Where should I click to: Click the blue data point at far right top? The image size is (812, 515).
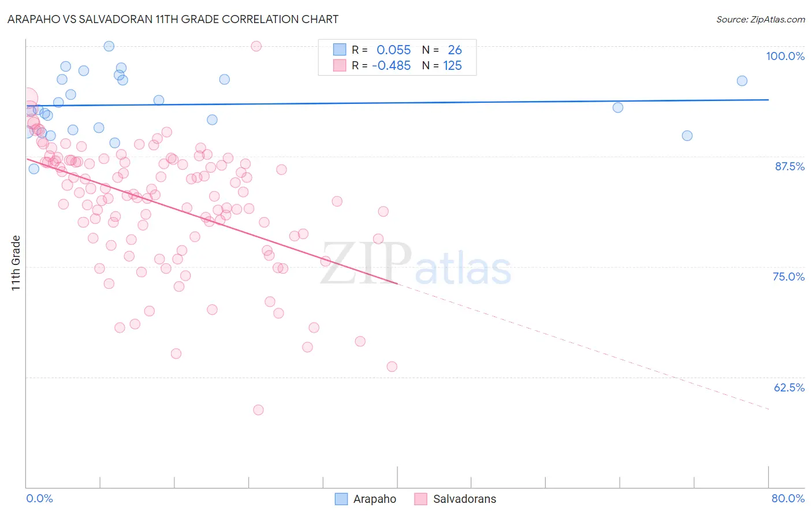coord(742,81)
